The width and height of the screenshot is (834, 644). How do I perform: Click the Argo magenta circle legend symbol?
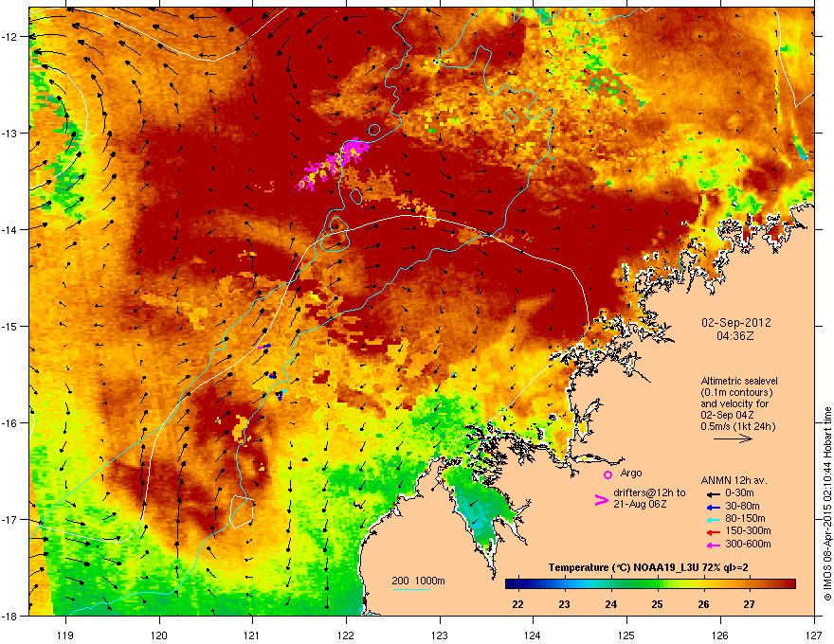point(607,474)
